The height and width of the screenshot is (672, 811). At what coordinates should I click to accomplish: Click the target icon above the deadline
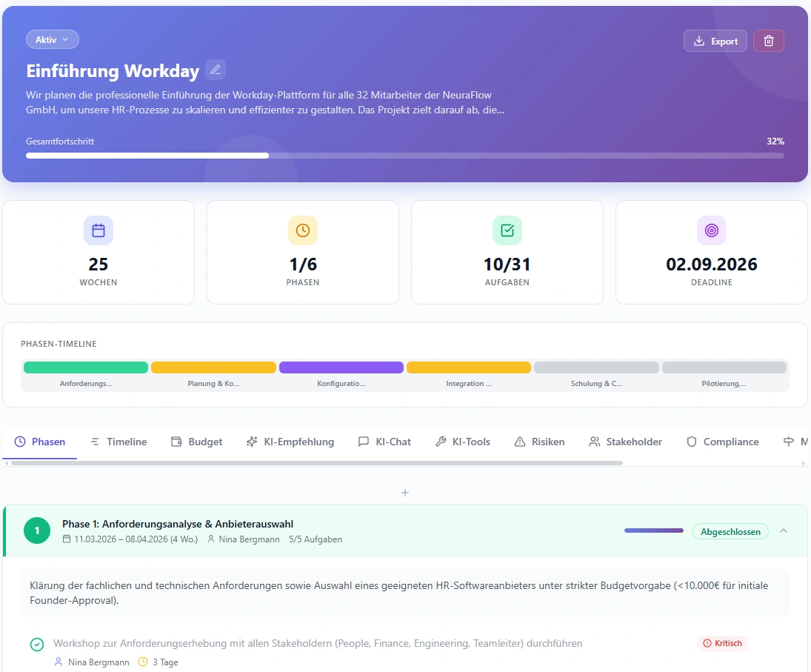[711, 230]
